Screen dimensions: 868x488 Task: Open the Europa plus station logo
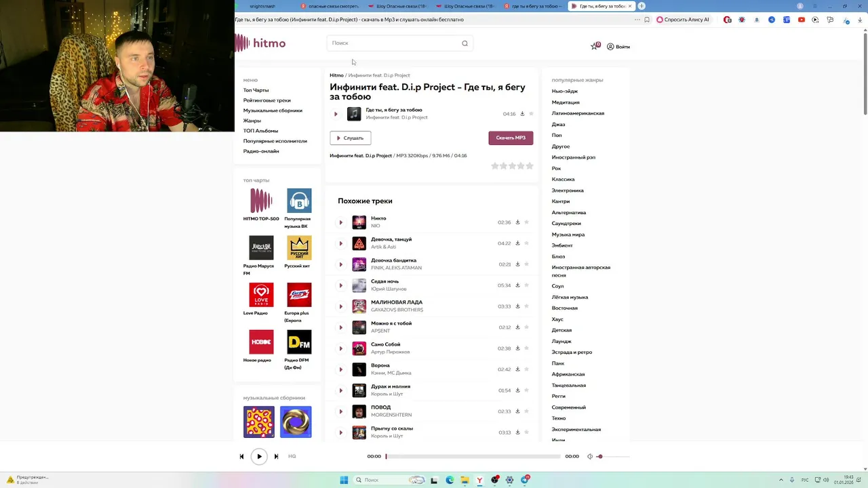point(299,295)
